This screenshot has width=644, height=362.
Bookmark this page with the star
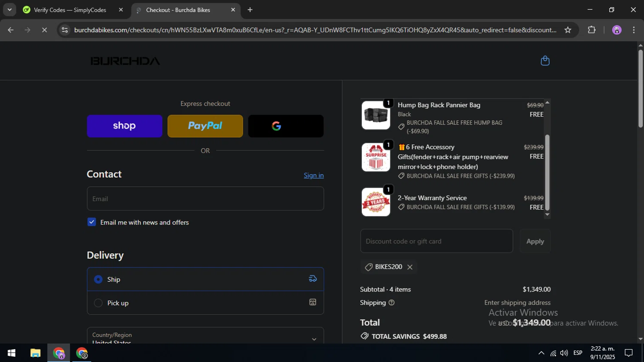coord(568,30)
